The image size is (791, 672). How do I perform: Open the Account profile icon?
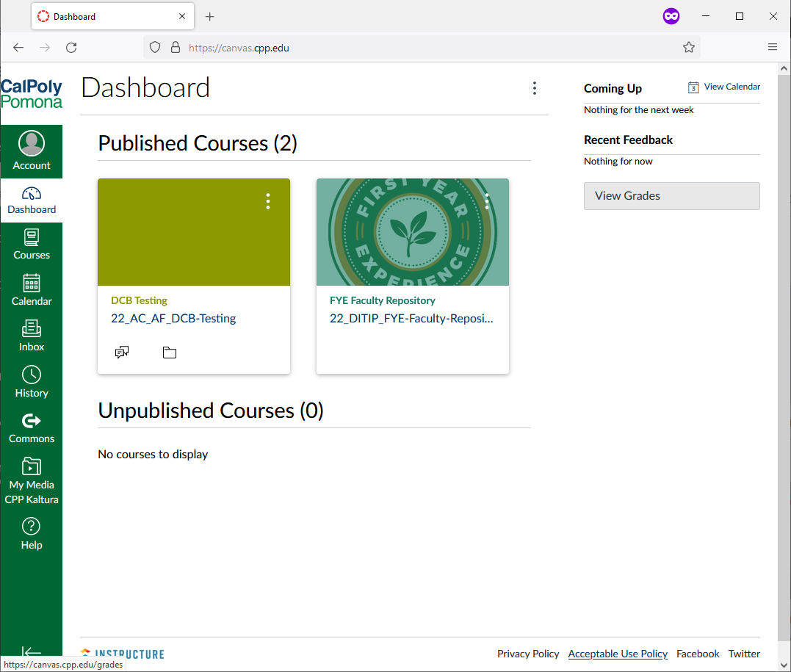[x=32, y=144]
